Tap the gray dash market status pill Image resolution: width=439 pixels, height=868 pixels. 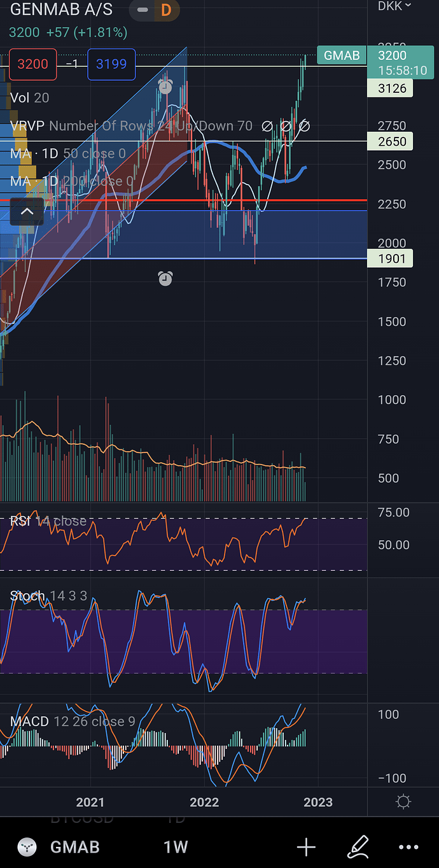[x=143, y=10]
